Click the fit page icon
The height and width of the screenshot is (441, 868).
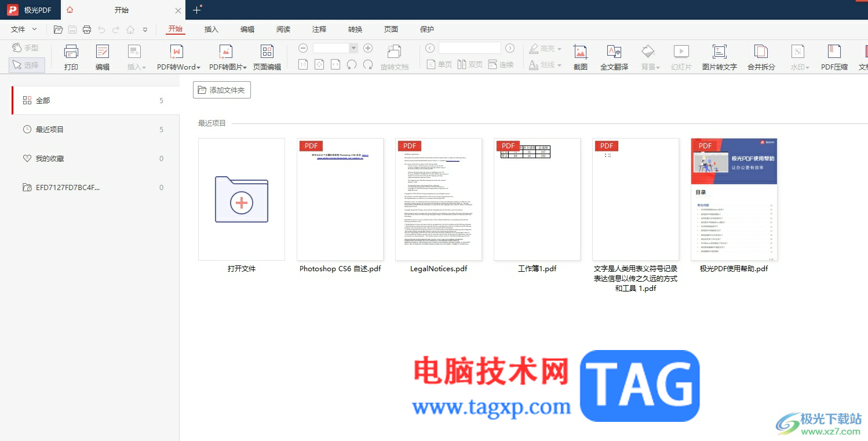point(319,64)
